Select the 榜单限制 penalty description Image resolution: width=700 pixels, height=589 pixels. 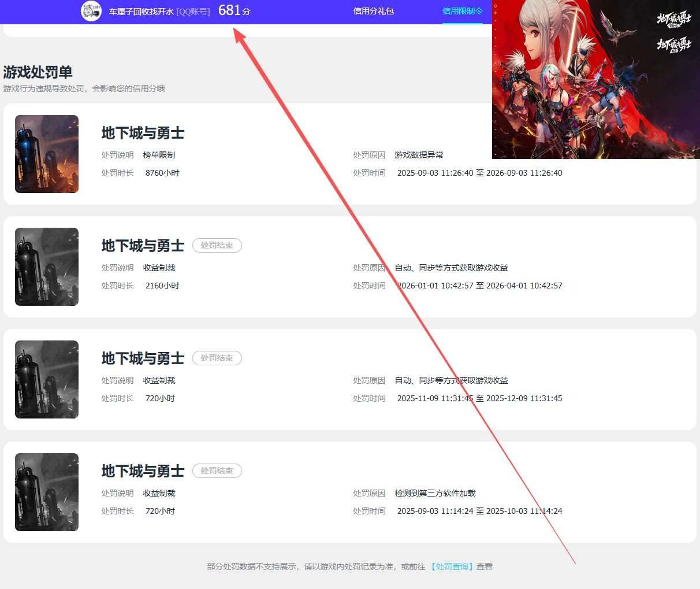(x=159, y=155)
